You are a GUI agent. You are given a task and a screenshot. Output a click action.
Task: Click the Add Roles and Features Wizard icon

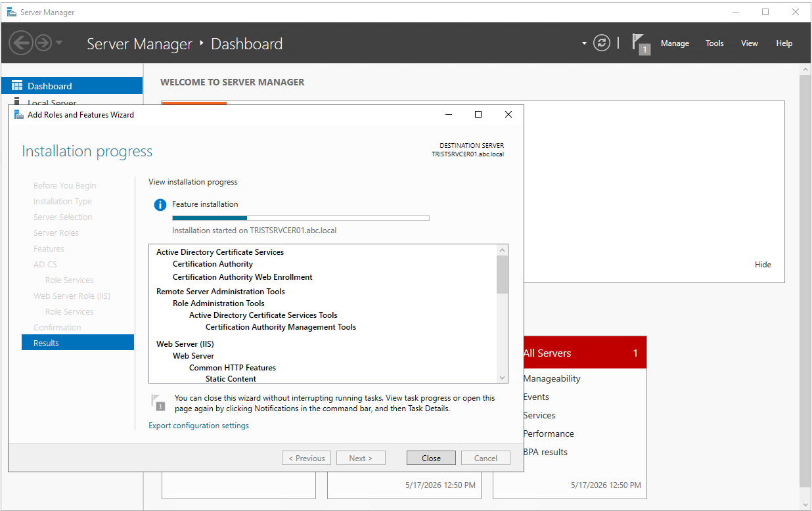coord(19,114)
